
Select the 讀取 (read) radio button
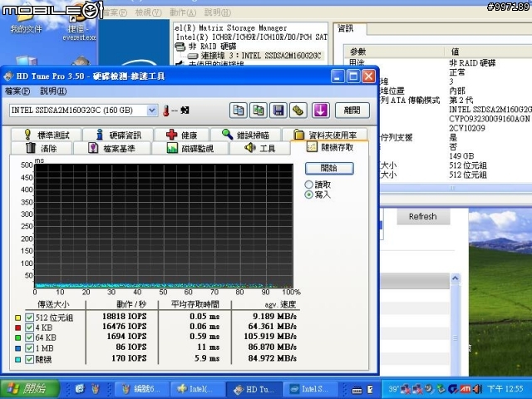(x=308, y=185)
